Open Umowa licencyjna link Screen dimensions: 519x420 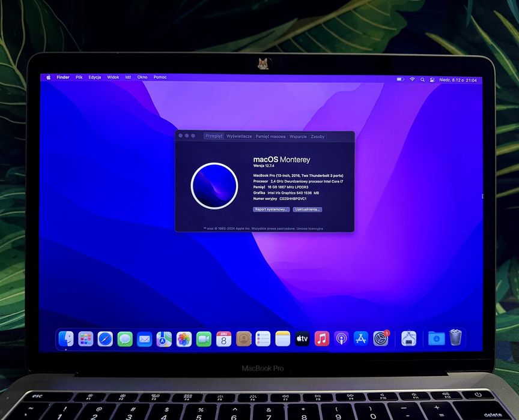point(309,229)
